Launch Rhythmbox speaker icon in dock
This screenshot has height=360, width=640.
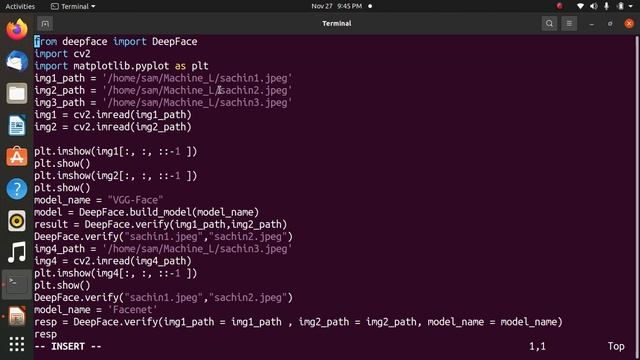point(17,220)
